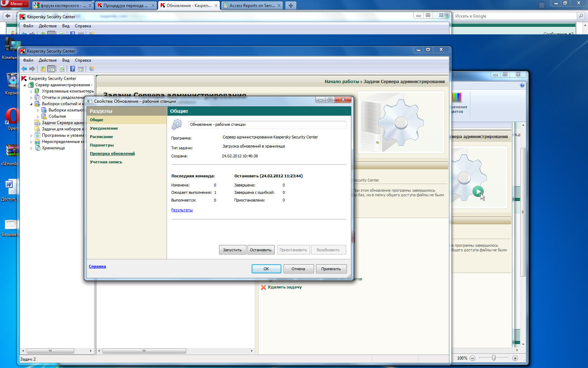Click the Paint zoom slider handle
Image resolution: width=588 pixels, height=368 pixels.
click(493, 358)
